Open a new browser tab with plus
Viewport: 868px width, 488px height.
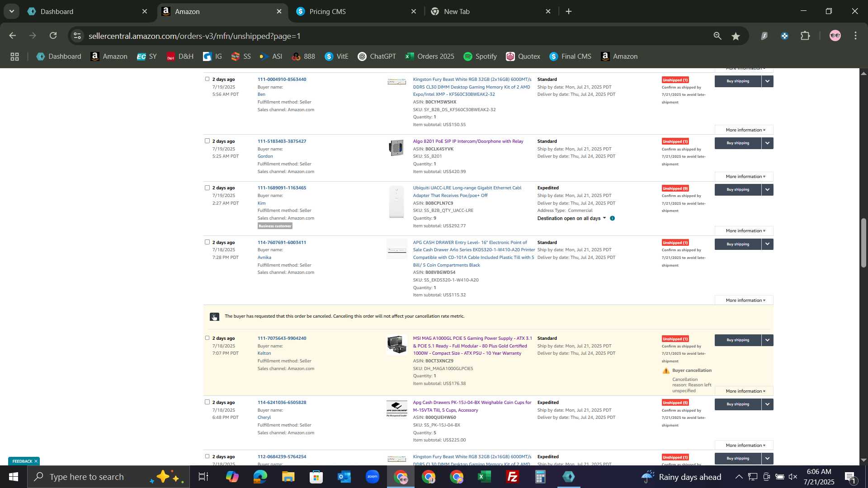pos(569,12)
